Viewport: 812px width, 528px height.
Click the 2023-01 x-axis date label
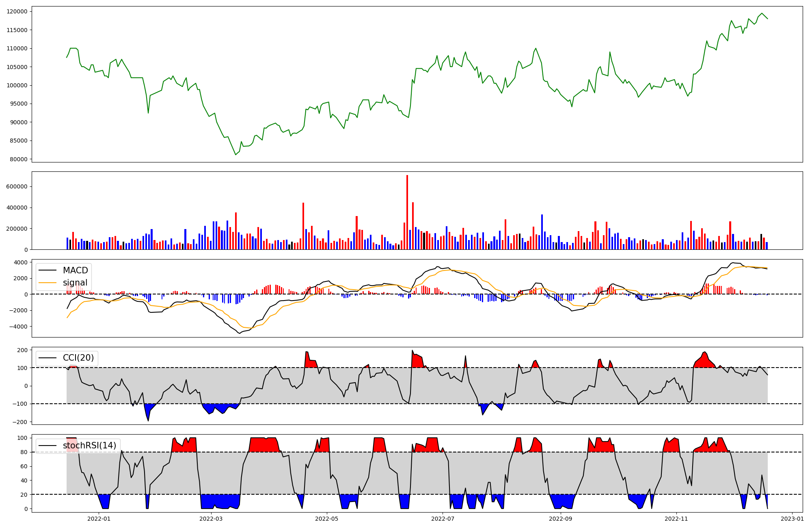click(792, 519)
